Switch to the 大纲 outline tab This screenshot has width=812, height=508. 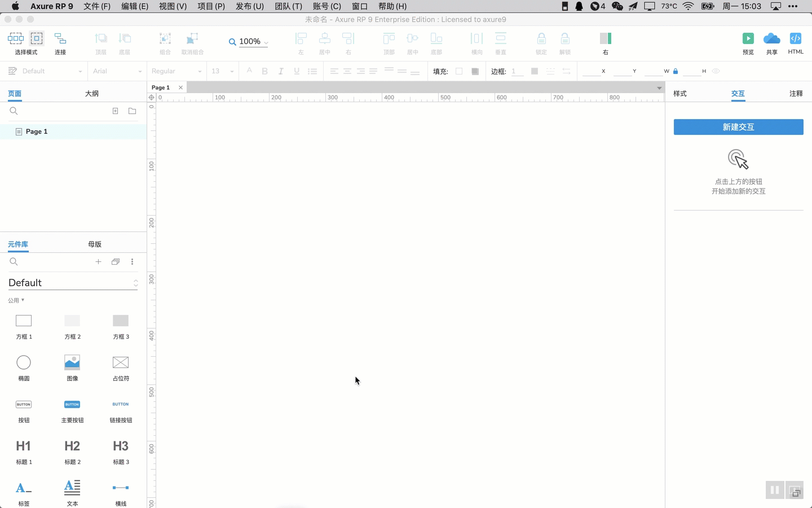point(92,94)
